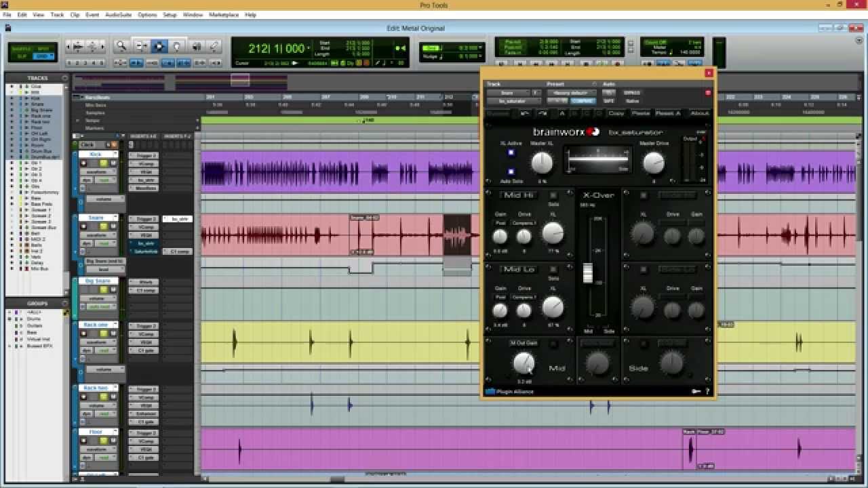This screenshot has height=488, width=868.
Task: Open the AudioSuite menu
Action: tap(118, 14)
